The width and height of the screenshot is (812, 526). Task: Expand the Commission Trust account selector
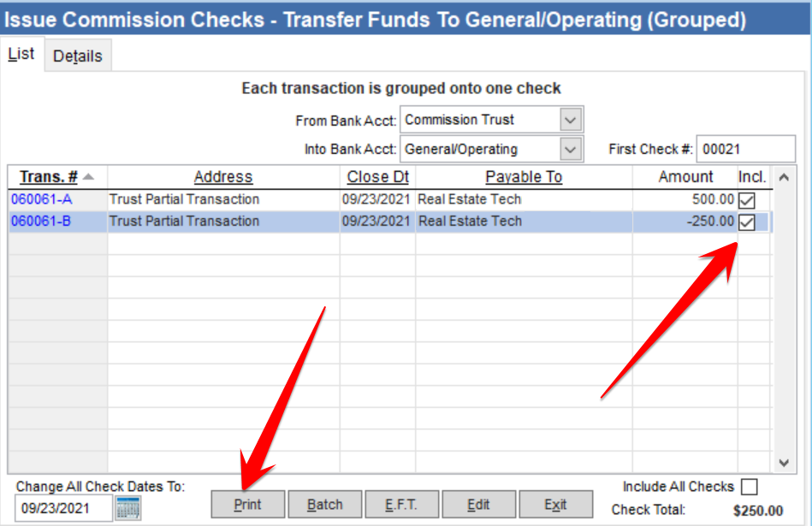pos(570,119)
